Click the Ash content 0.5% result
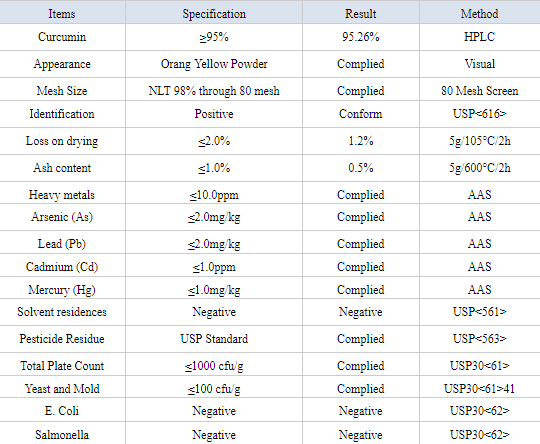The image size is (540, 444). click(x=361, y=168)
